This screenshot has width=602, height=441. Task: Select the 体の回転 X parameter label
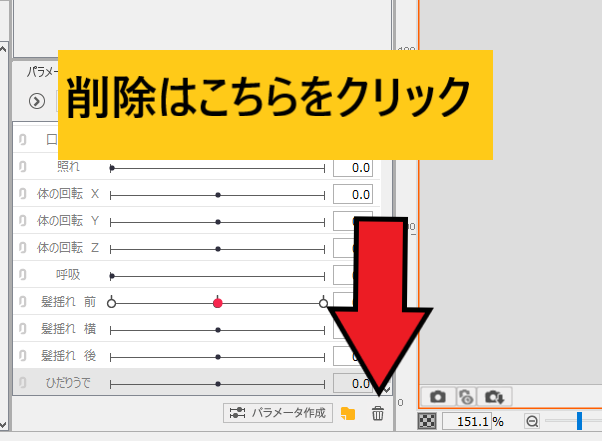(68, 194)
